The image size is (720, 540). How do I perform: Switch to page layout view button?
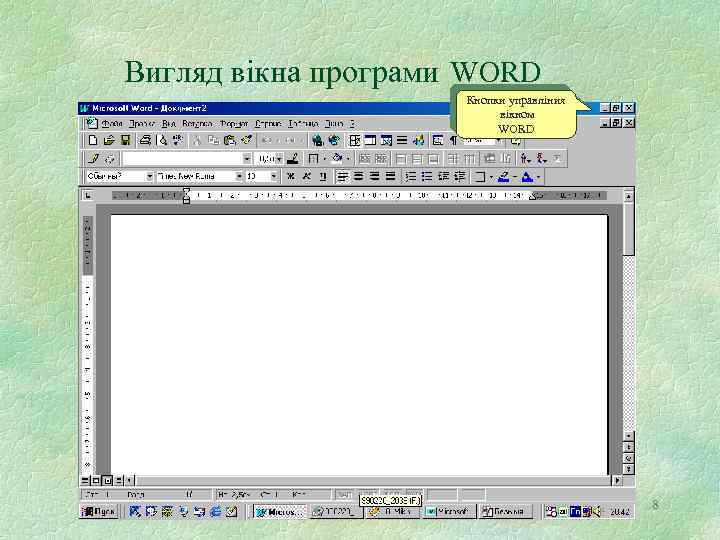(x=107, y=480)
